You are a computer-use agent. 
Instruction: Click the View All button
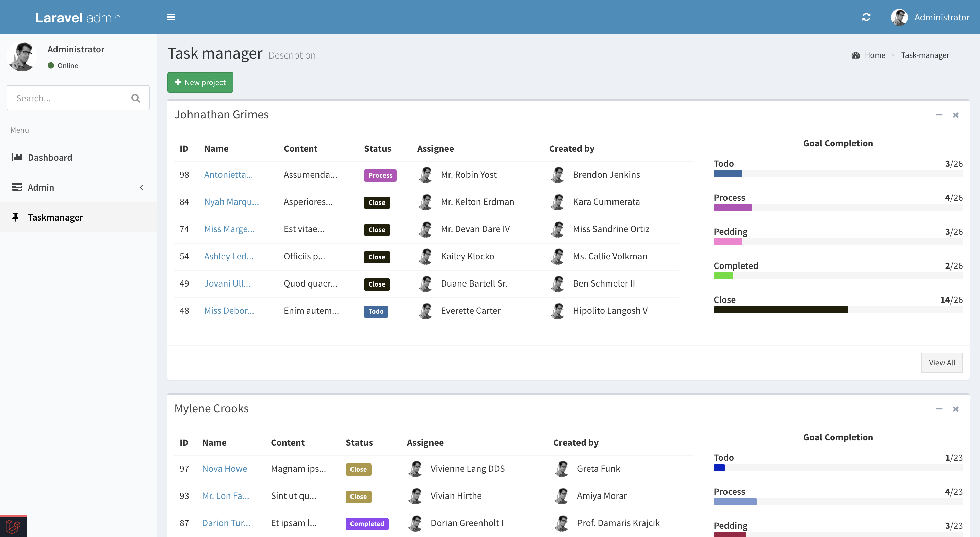point(942,363)
